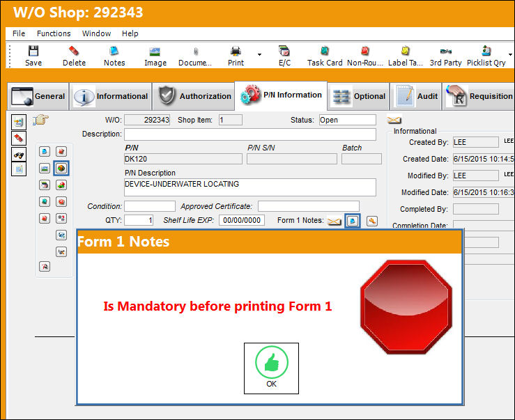Click the Label Tag toolbar icon
The width and height of the screenshot is (515, 420).
(x=406, y=52)
